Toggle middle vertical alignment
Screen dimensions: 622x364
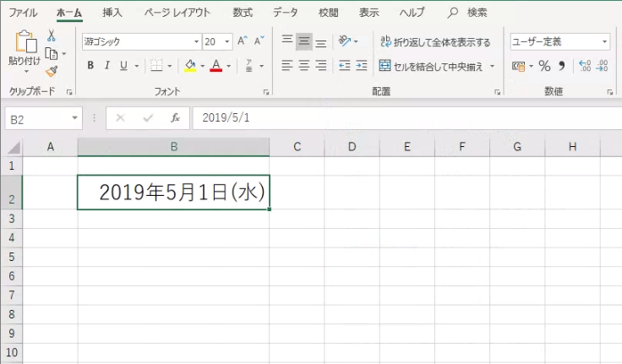[x=303, y=41]
